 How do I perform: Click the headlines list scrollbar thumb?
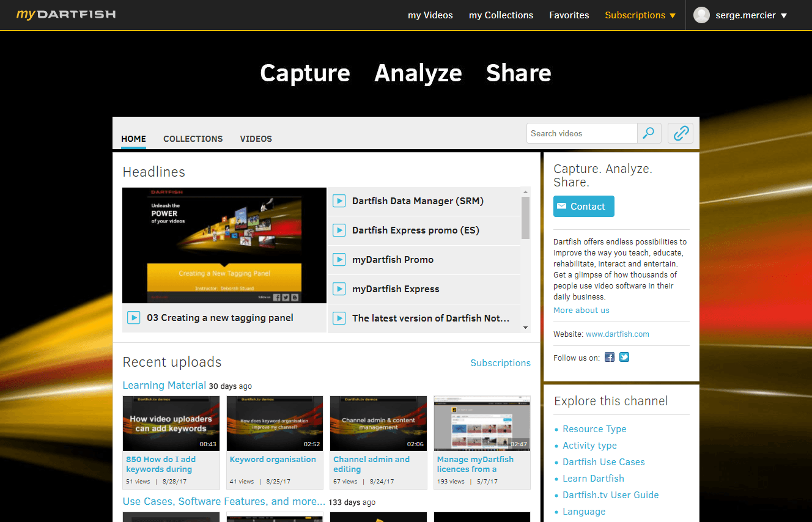point(526,218)
